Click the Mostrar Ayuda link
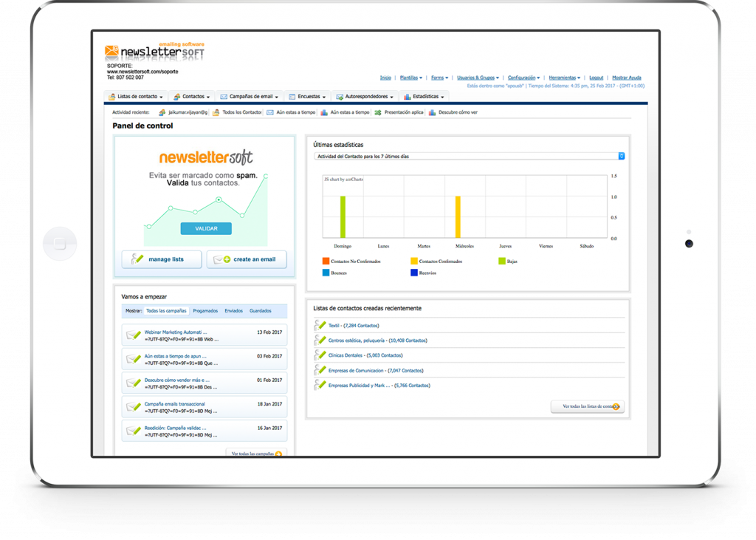The width and height of the screenshot is (756, 540). (627, 78)
